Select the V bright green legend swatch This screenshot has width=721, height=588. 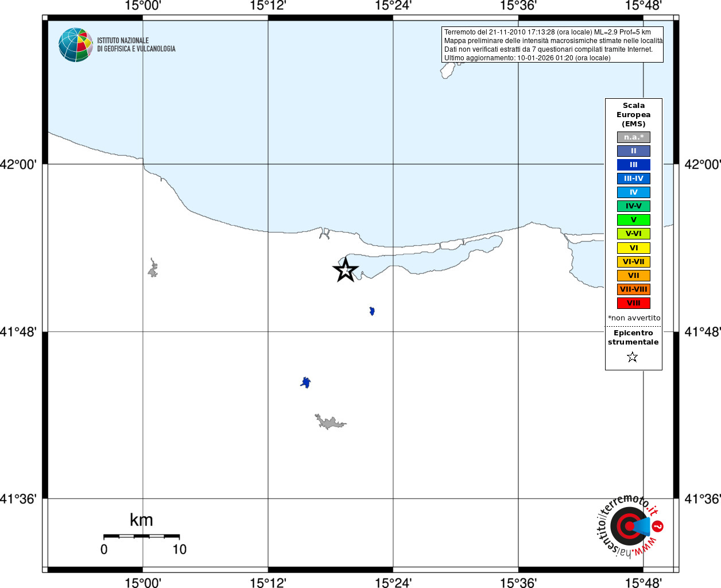[x=634, y=220]
